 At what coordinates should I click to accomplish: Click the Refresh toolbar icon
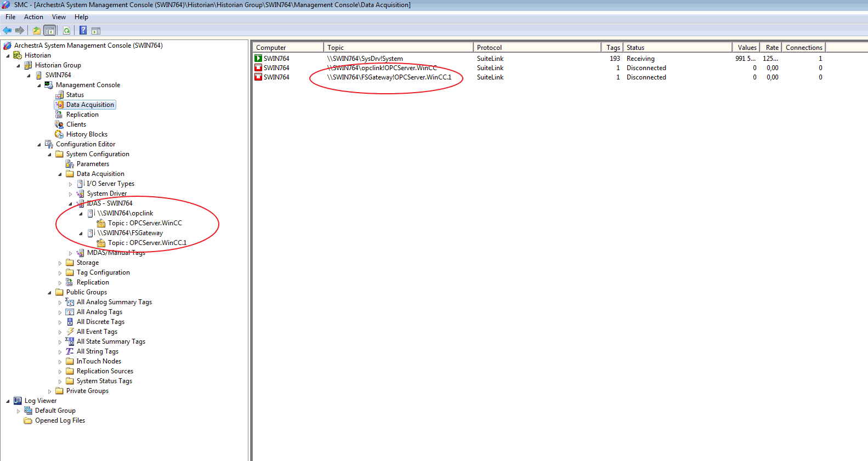66,31
